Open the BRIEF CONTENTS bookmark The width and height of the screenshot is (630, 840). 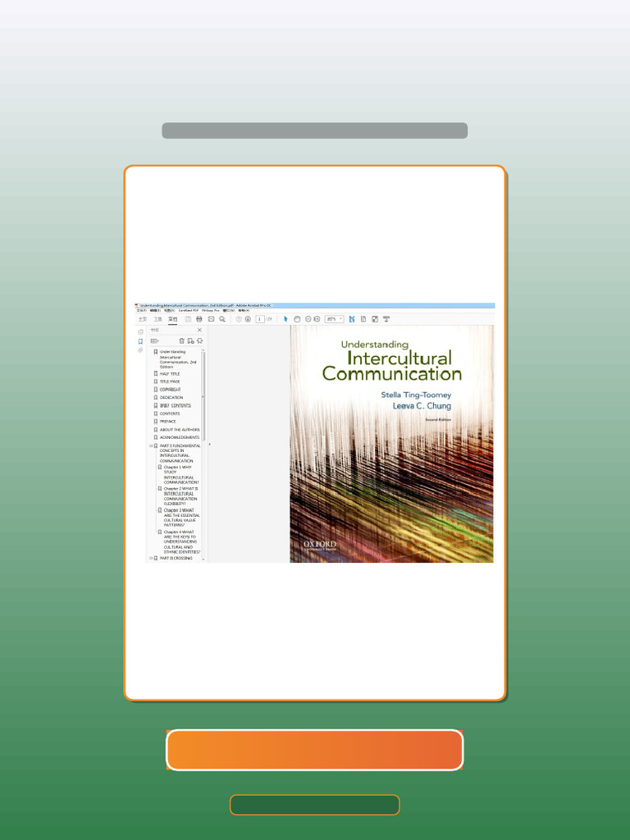pyautogui.click(x=176, y=405)
